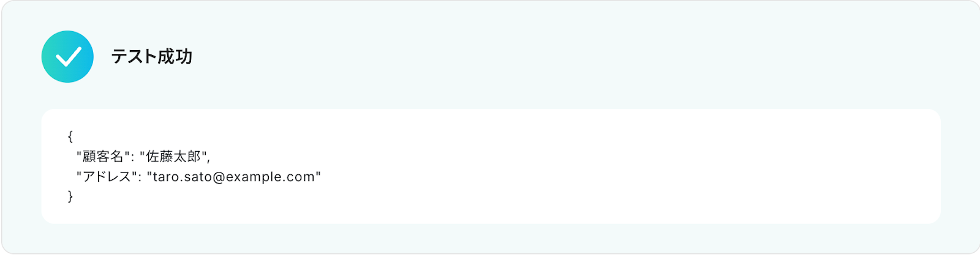Select the taro.sato@example.com email value
Screen dimensions: 980x257
pyautogui.click(x=234, y=177)
